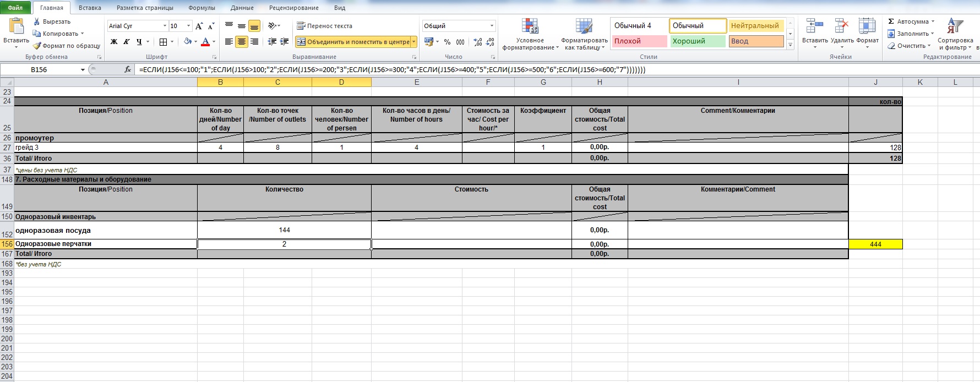Toggle italic К formatting
This screenshot has width=980, height=382.
tap(127, 42)
